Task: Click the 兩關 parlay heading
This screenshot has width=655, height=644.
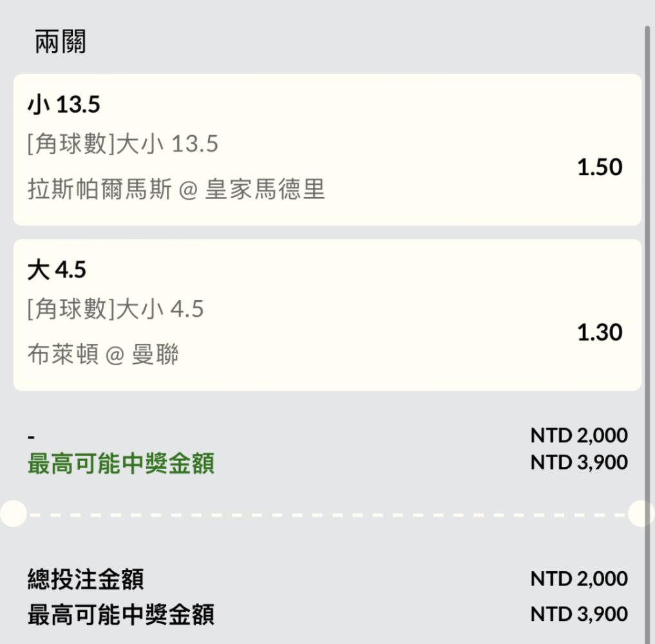Action: click(60, 41)
